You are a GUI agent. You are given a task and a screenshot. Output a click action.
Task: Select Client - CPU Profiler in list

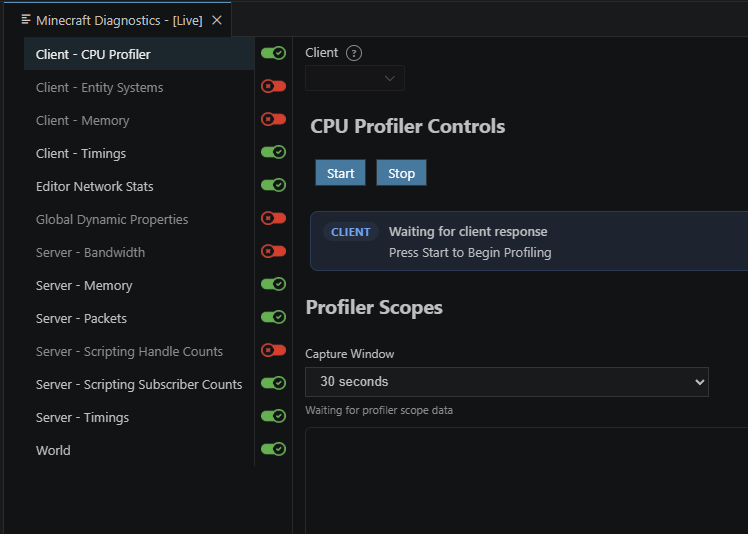(x=139, y=54)
